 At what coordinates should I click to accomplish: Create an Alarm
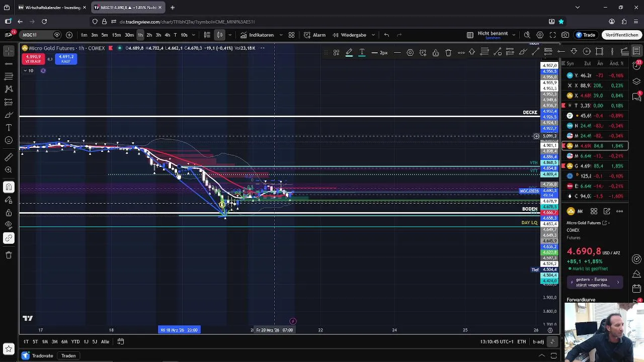pos(314,35)
